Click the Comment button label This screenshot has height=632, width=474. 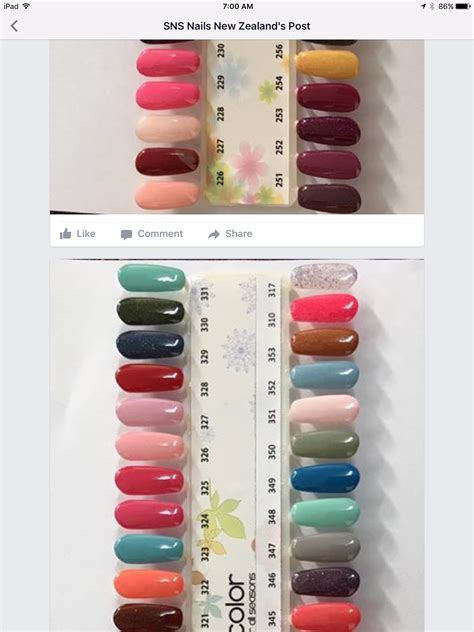[x=160, y=234]
